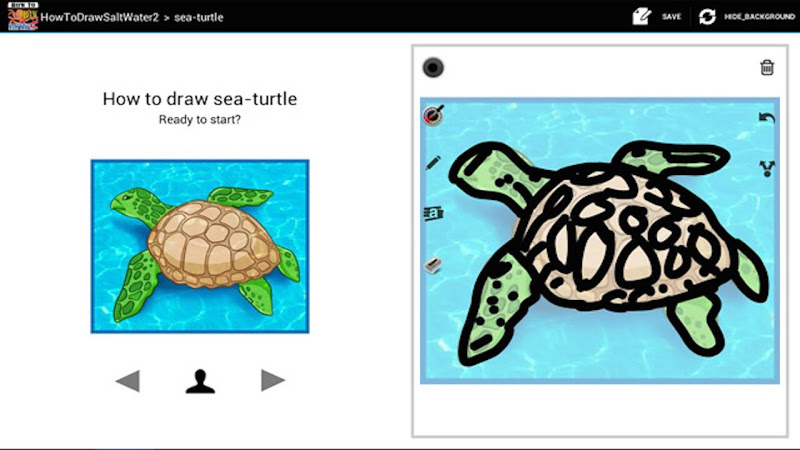Click on the turtle drawing canvas
The height and width of the screenshot is (450, 800).
[600, 240]
